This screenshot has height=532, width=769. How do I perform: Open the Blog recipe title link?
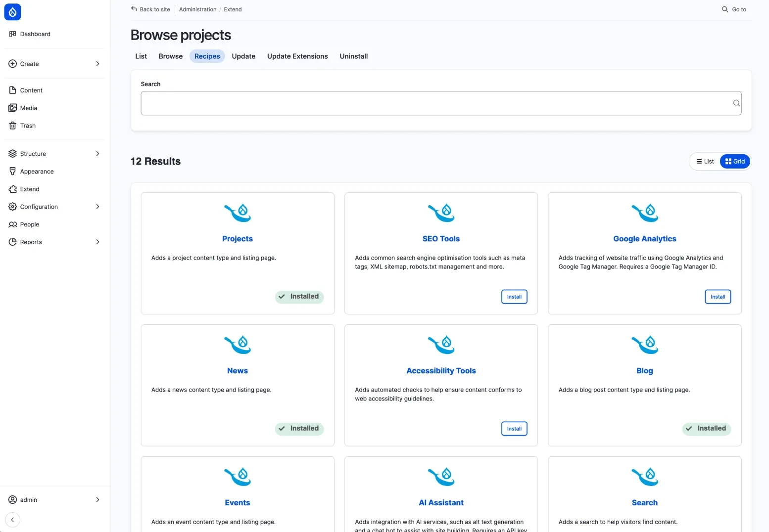[x=645, y=371]
